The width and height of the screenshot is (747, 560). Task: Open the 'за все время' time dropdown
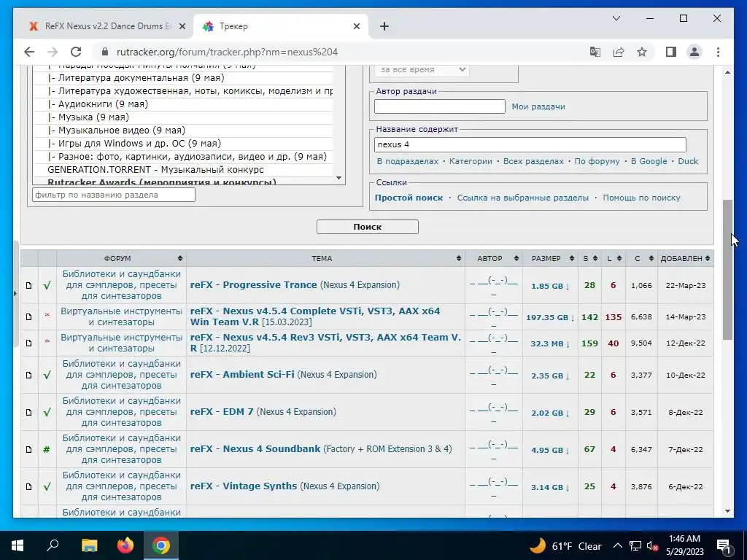point(422,69)
